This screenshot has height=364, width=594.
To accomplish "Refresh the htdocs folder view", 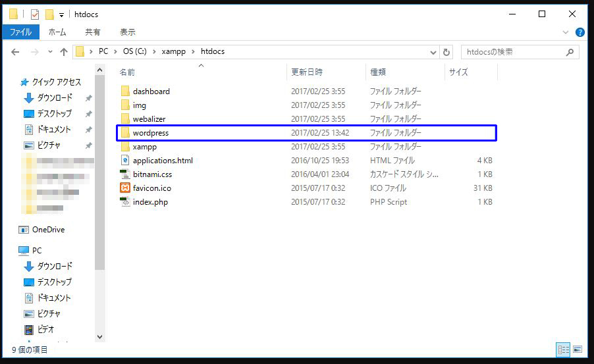I will tap(446, 52).
